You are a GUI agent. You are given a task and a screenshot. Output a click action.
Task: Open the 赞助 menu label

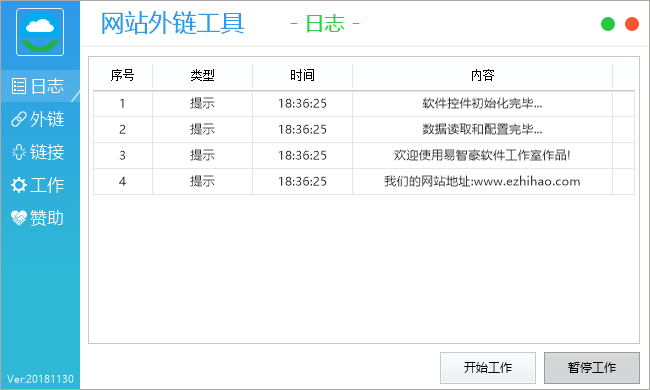[x=47, y=218]
